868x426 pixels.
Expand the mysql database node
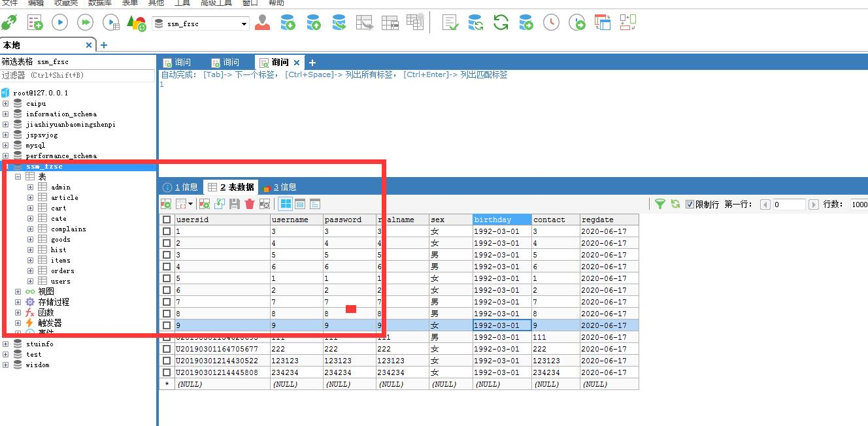point(6,145)
